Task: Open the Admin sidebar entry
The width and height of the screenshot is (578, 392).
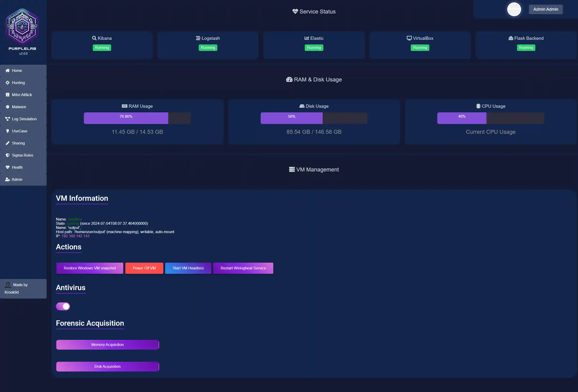Action: pos(17,180)
